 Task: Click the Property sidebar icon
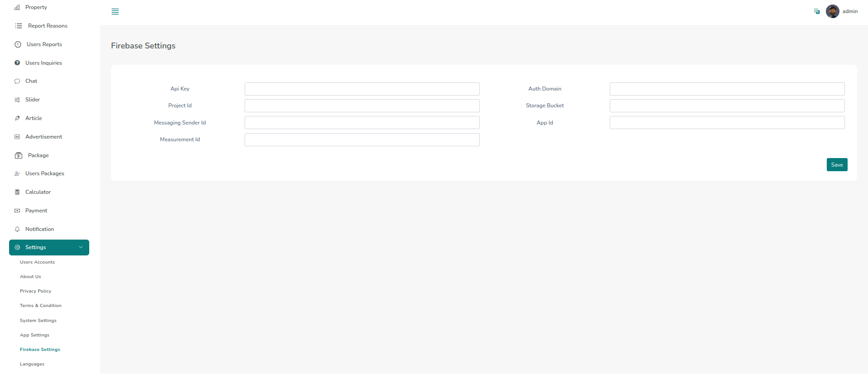(17, 7)
